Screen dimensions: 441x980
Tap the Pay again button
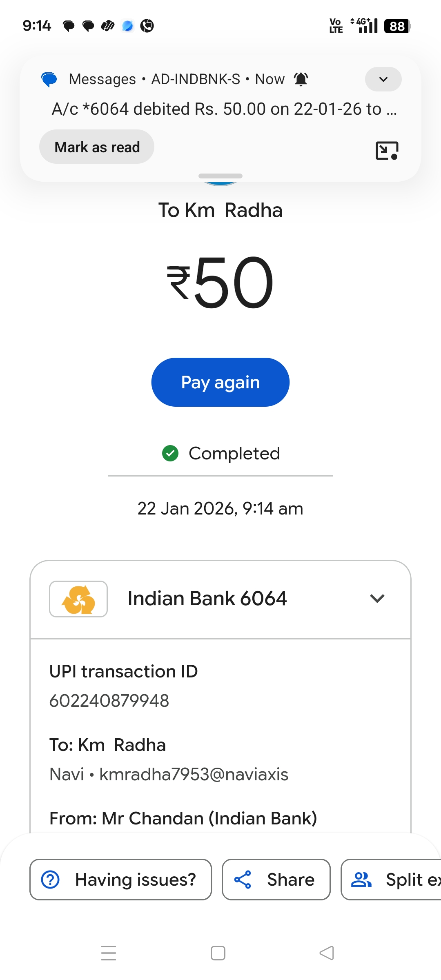pos(220,382)
